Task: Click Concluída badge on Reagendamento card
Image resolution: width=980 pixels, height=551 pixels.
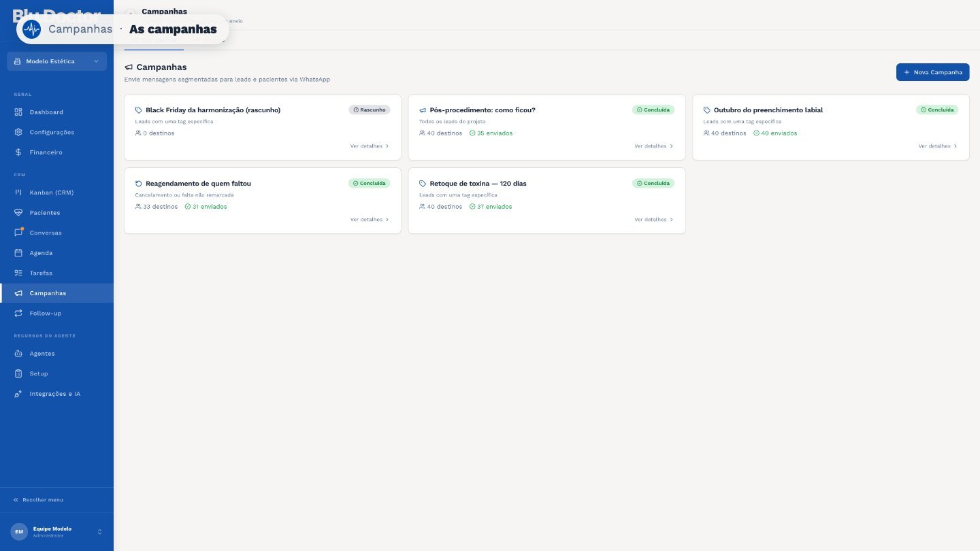Action: pos(370,183)
